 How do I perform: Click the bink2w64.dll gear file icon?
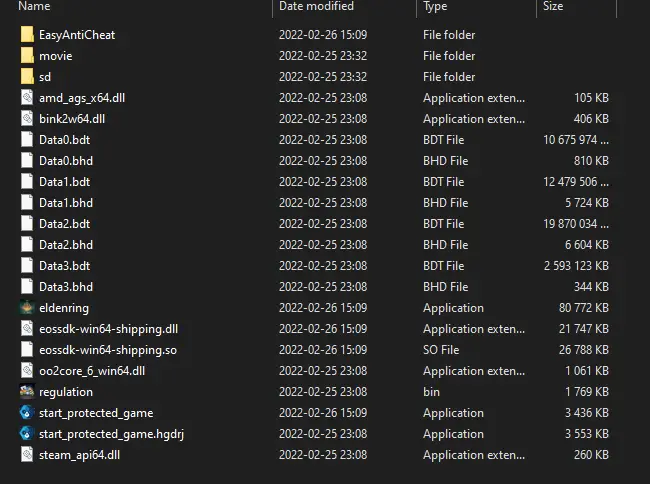[27, 119]
